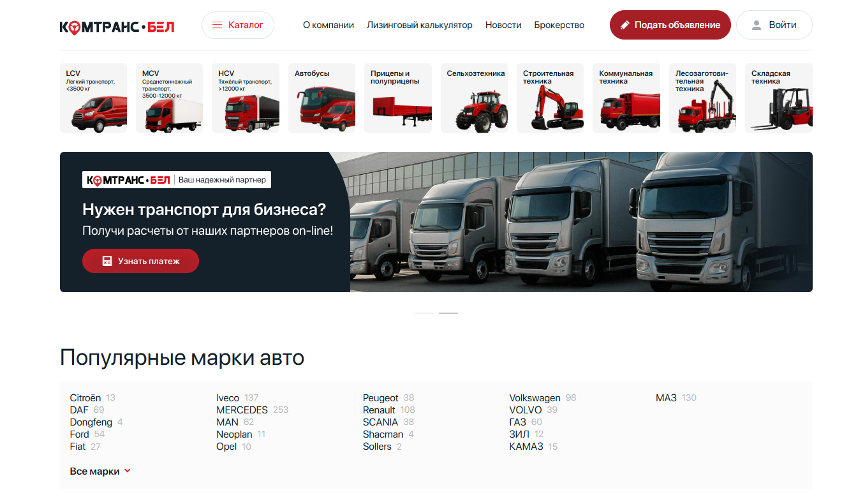Navigate to the Новости section
Screen dimensions: 865x504
pyautogui.click(x=503, y=25)
